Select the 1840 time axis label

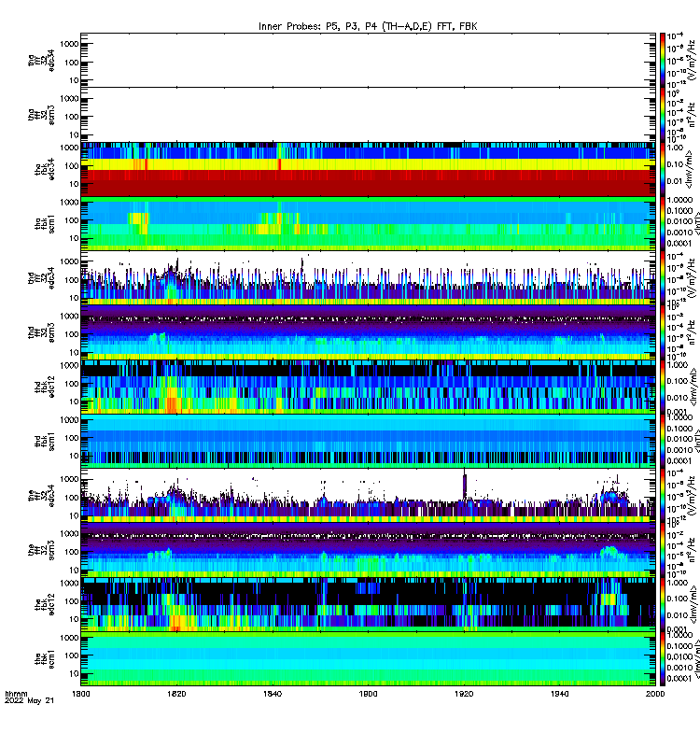pos(273,694)
